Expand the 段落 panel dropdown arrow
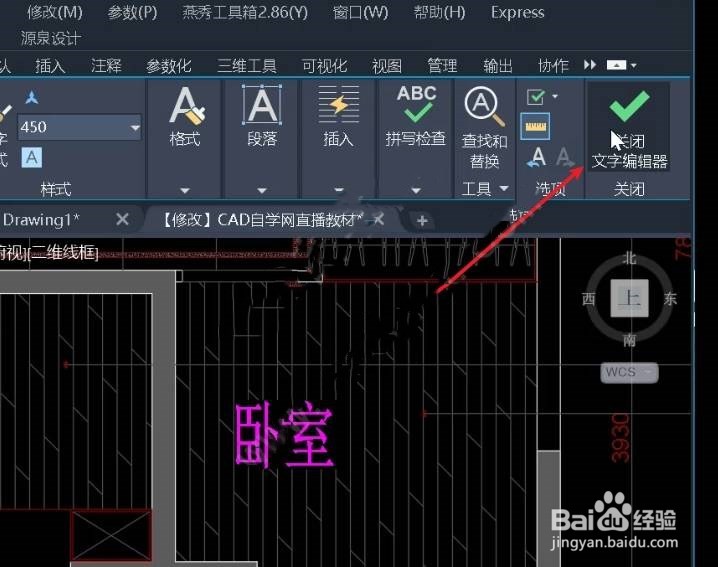Viewport: 718px width, 567px height. pyautogui.click(x=262, y=190)
